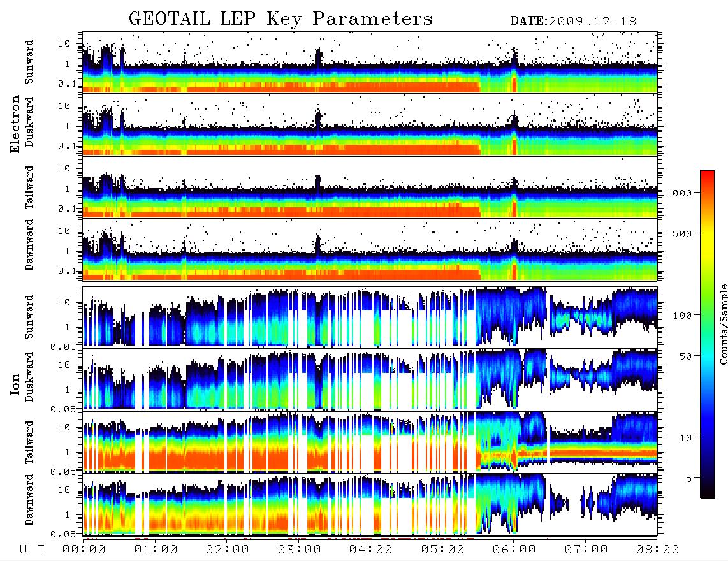728x561 pixels.
Task: Select the DATE:2009.12.18 label
Action: pos(573,21)
